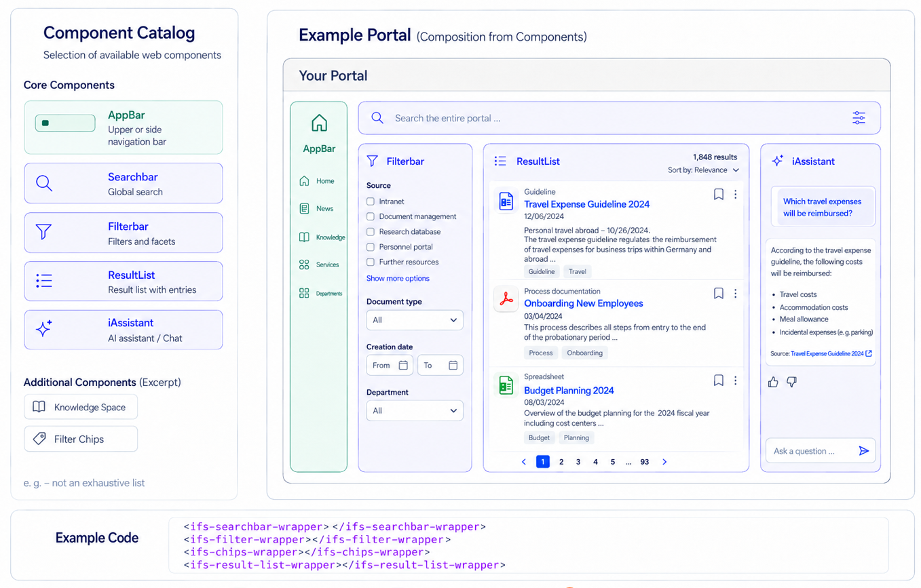Click the search filter sliders icon
921x588 pixels.
tap(859, 118)
